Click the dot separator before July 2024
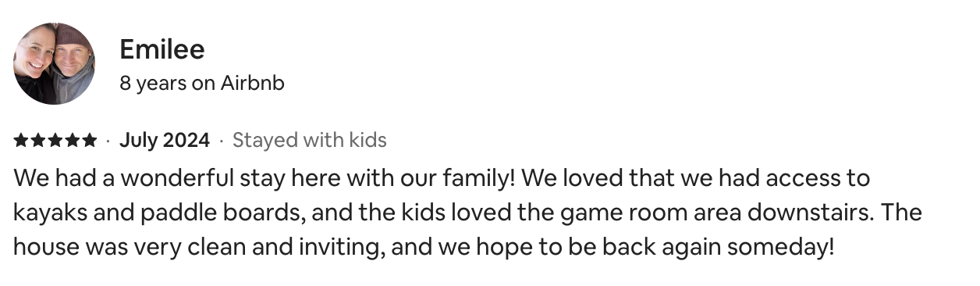Screen dimensions: 980x286 [108, 141]
